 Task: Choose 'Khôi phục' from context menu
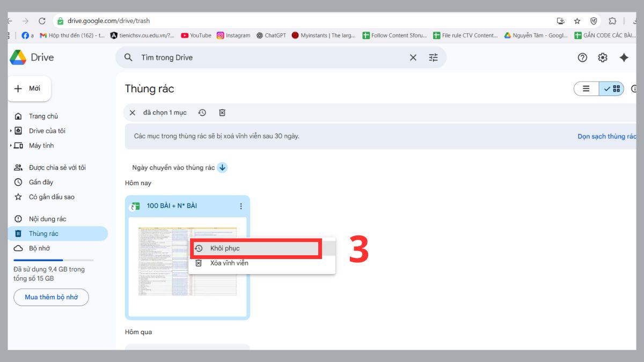(262, 248)
